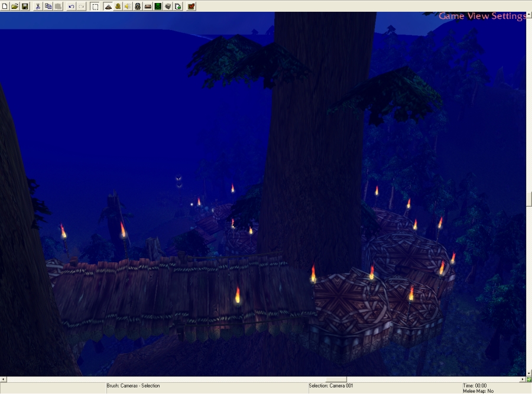The width and height of the screenshot is (532, 394).
Task: Launch Test Map with the red checkmark icon
Action: tap(192, 6)
